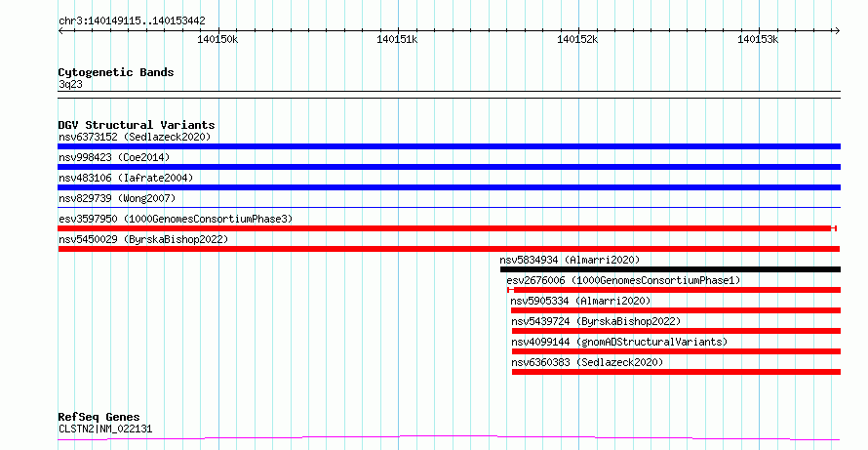The image size is (868, 450).
Task: Click the 140152k ruler tick label
Action: click(x=577, y=39)
